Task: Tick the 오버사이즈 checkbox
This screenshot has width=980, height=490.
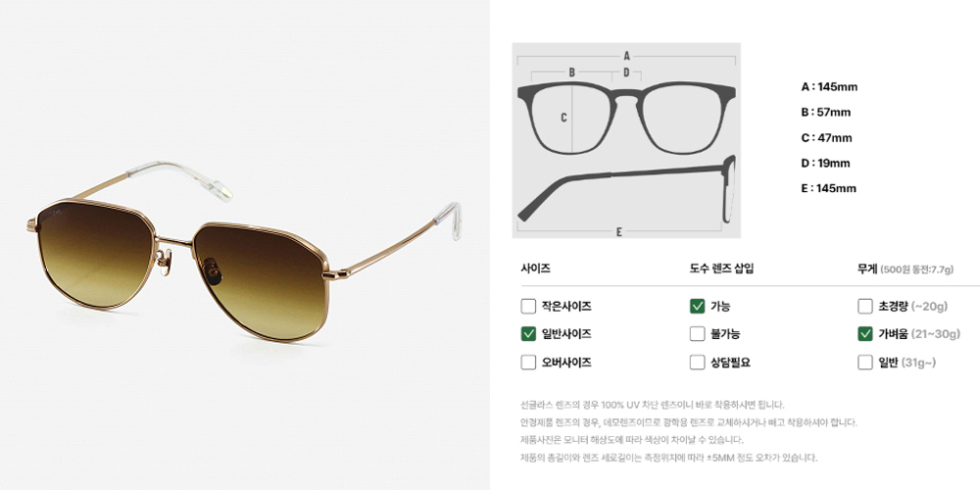Action: [x=528, y=362]
